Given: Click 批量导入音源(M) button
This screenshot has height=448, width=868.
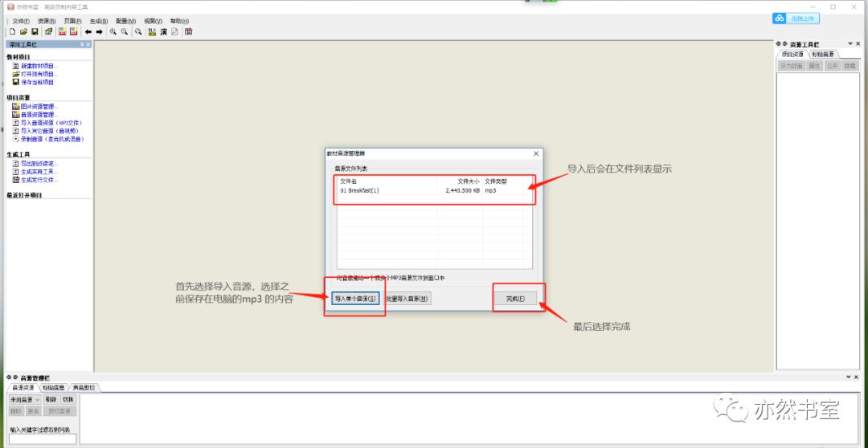Looking at the screenshot, I should pyautogui.click(x=407, y=299).
